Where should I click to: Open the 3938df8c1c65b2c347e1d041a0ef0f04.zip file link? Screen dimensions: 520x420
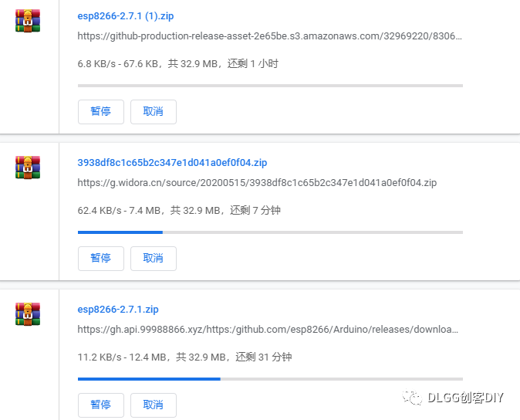(x=172, y=163)
